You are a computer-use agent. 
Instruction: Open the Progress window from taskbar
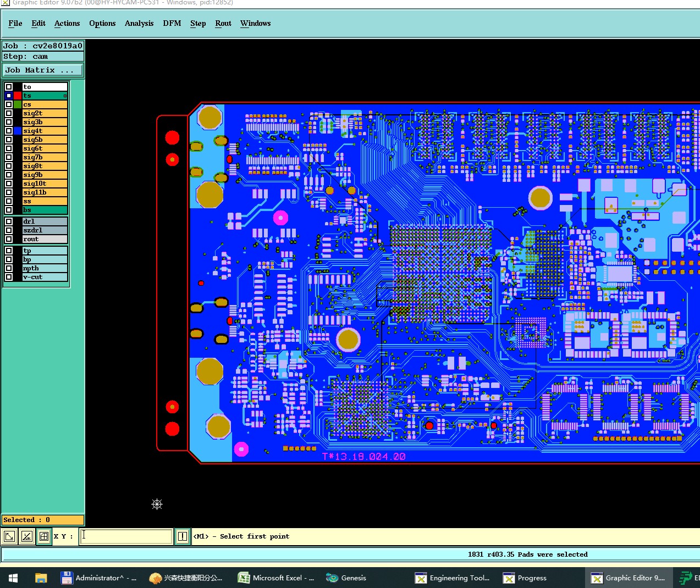pyautogui.click(x=525, y=578)
